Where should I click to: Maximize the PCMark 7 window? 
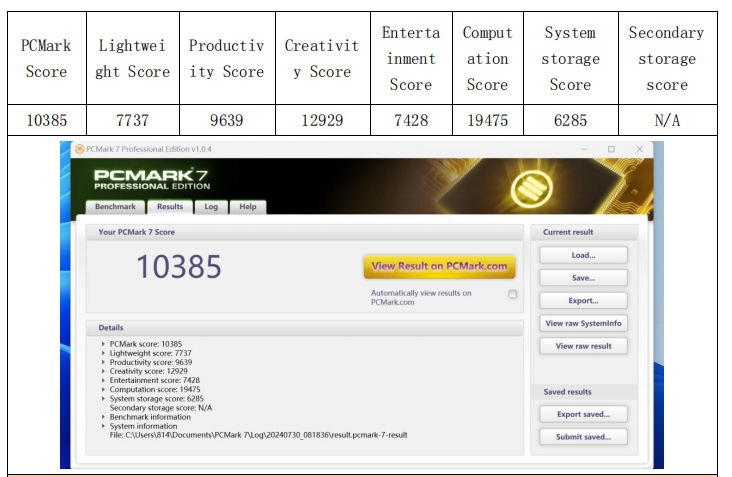pyautogui.click(x=611, y=149)
